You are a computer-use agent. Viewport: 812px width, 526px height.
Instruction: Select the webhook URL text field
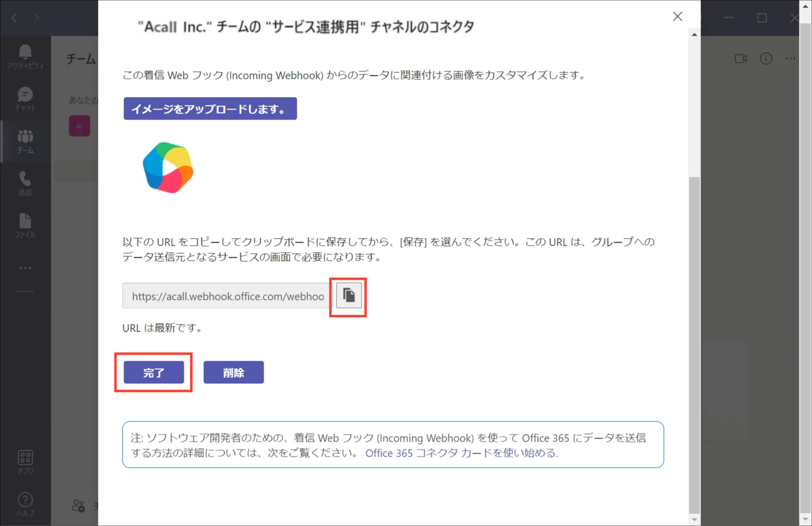tap(226, 296)
